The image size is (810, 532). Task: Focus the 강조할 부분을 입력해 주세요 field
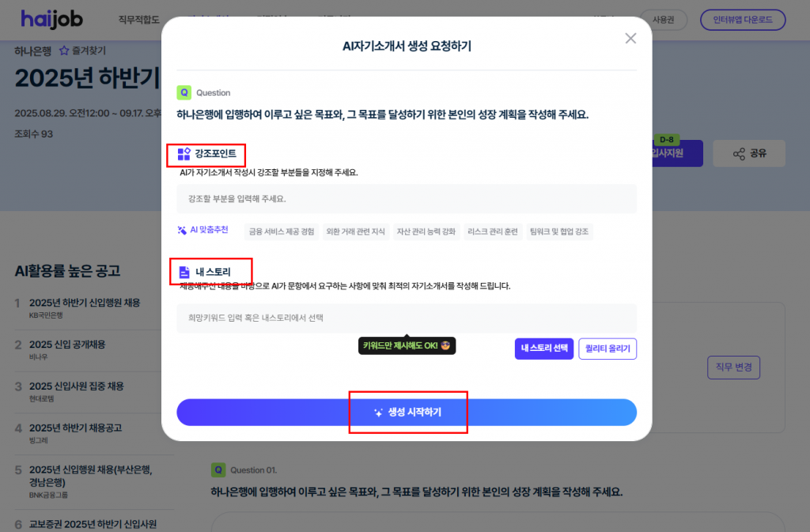point(407,199)
